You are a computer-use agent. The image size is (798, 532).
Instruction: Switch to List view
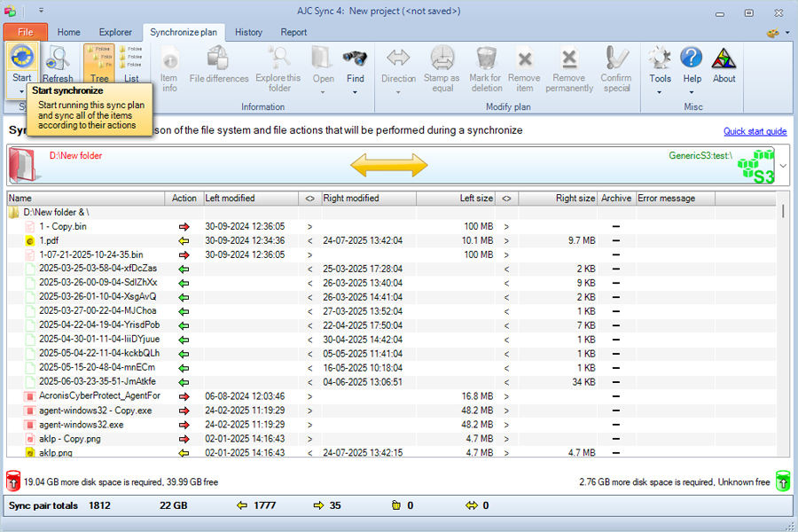point(131,63)
